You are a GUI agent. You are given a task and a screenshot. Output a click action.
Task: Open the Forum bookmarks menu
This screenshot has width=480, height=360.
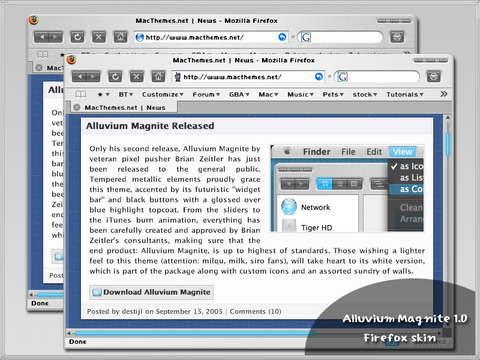click(x=206, y=94)
